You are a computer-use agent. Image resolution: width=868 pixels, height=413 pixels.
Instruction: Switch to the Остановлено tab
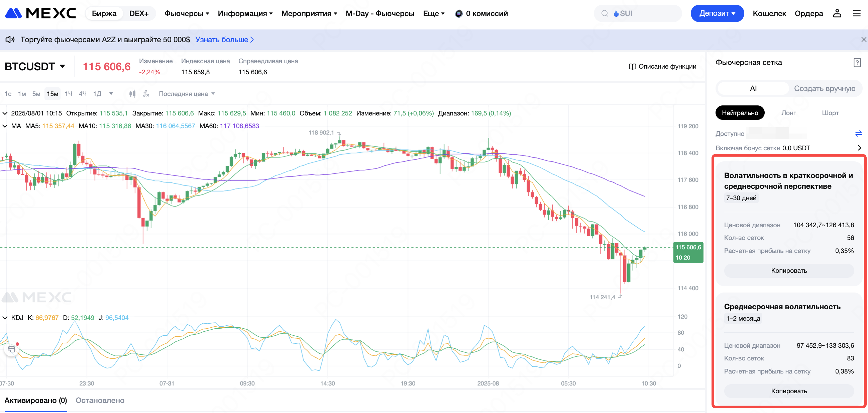click(100, 400)
